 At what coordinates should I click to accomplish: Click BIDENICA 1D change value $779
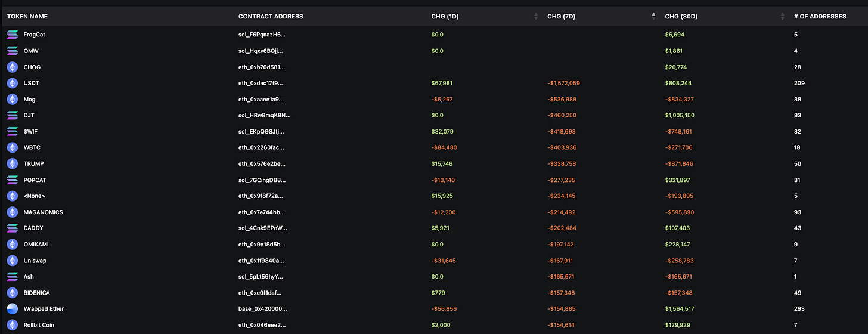point(438,293)
